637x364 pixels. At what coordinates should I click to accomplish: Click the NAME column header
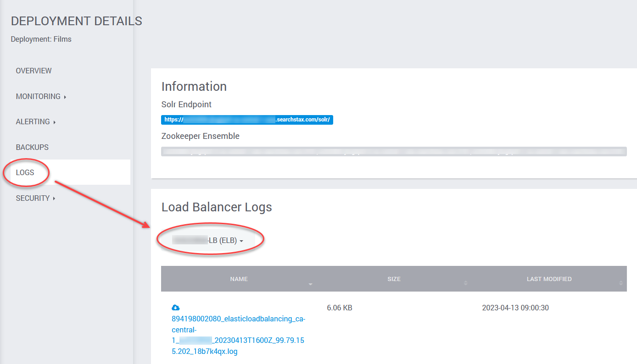[239, 279]
